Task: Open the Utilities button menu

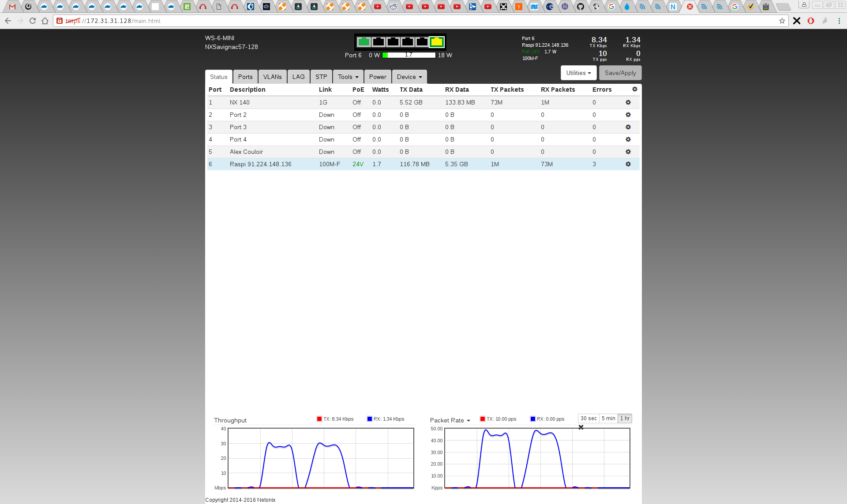Action: point(578,73)
